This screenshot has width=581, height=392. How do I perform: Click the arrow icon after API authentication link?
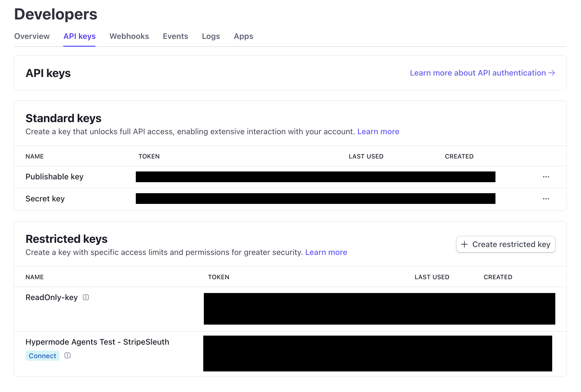552,73
